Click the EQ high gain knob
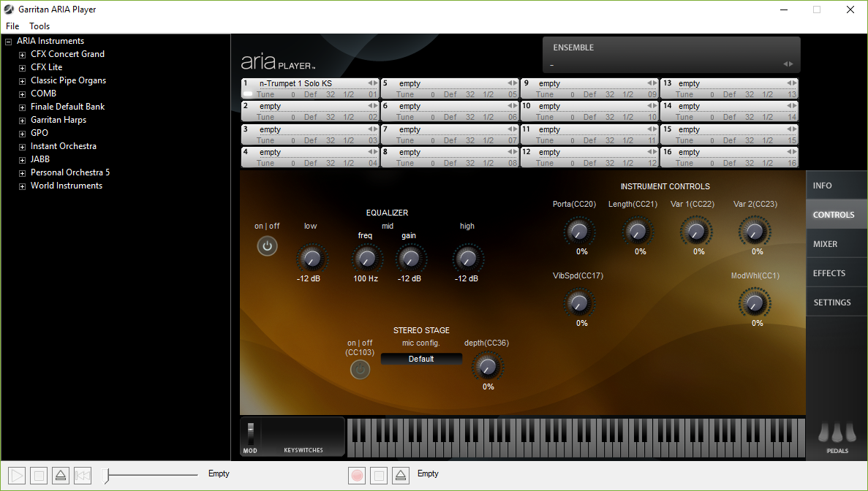Screen dimensions: 868x491 [x=468, y=258]
